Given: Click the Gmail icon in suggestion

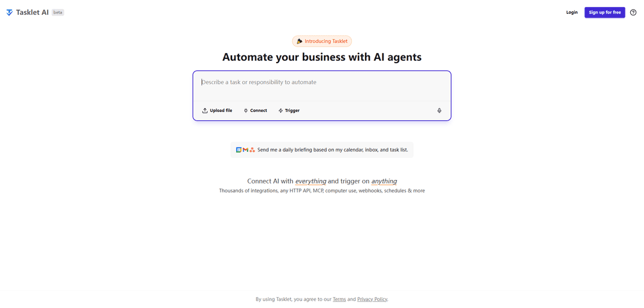Looking at the screenshot, I should 245,150.
